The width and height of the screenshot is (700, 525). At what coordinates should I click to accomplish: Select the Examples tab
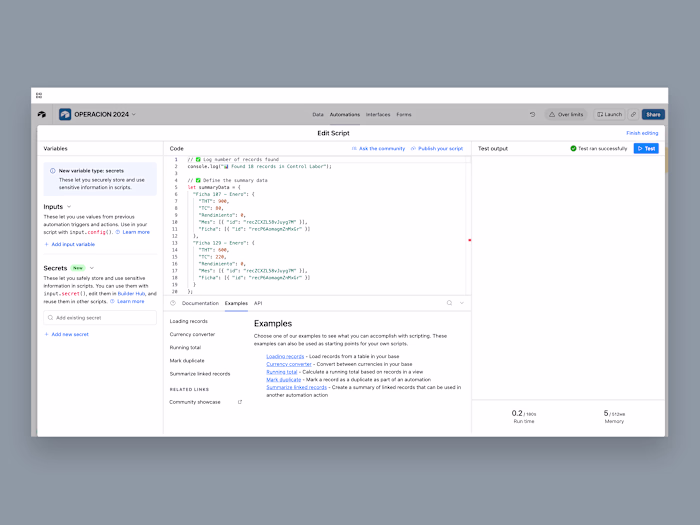[236, 303]
